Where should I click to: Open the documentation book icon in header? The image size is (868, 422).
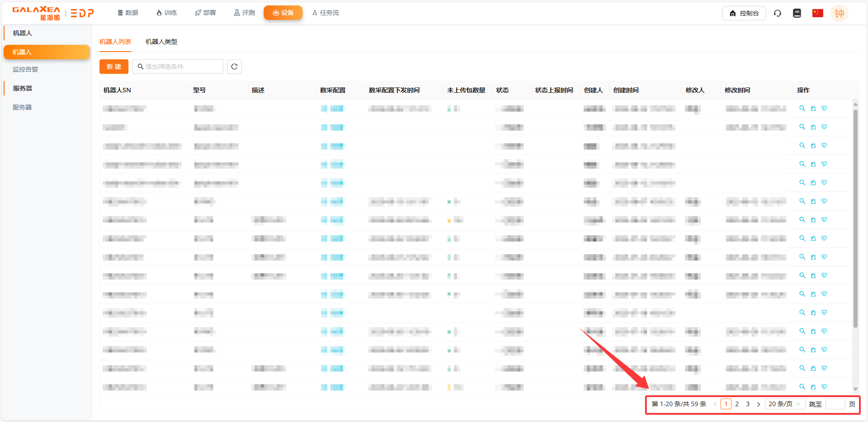[x=797, y=13]
